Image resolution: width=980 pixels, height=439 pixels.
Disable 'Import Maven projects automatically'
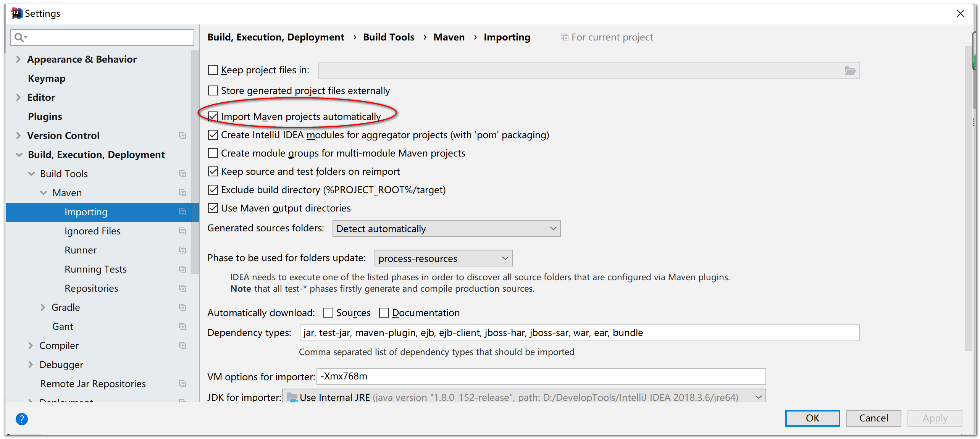(213, 116)
